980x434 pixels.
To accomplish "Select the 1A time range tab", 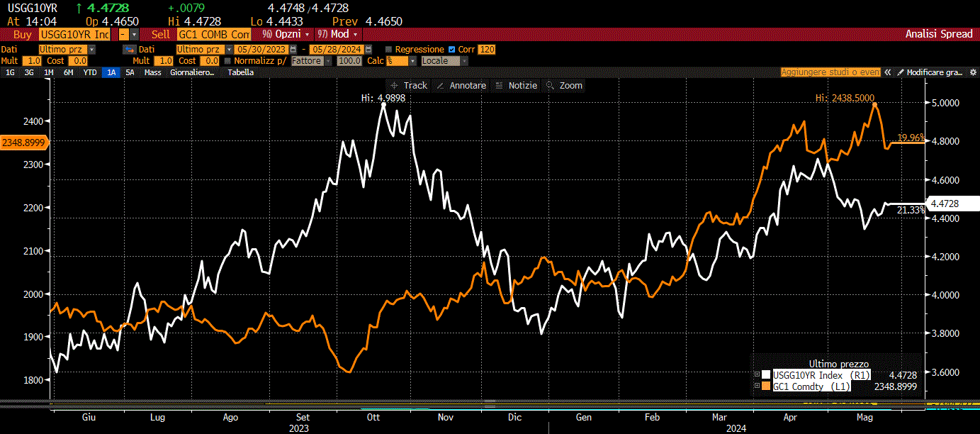I will click(x=111, y=72).
